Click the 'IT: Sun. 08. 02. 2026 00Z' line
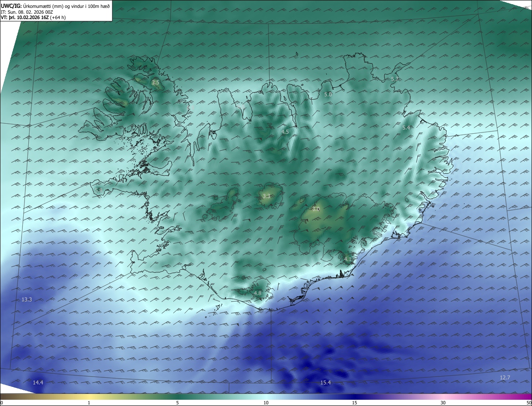 [27, 12]
